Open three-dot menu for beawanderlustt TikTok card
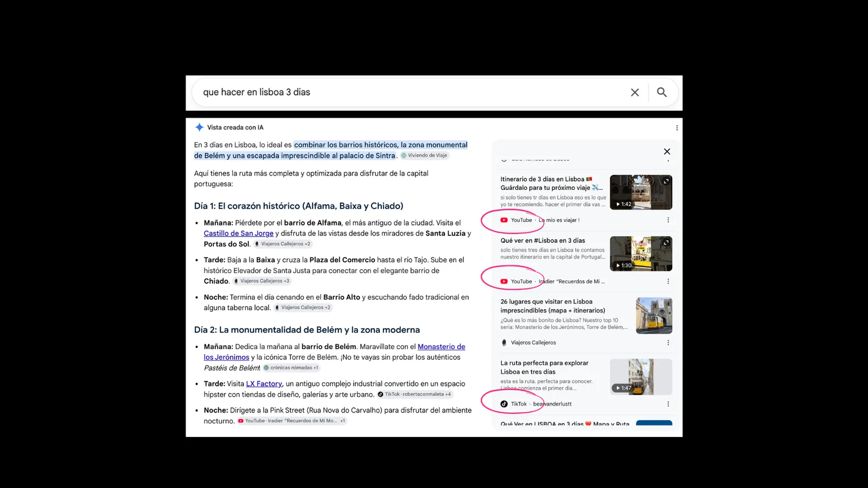868x488 pixels. (668, 404)
